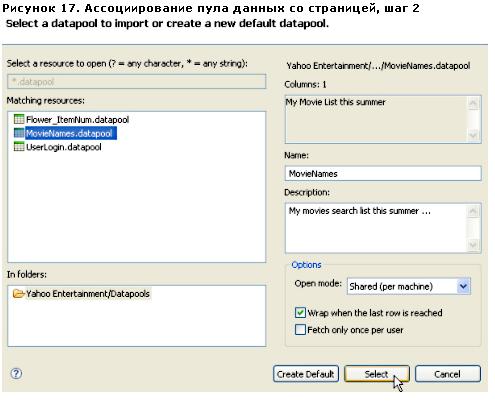This screenshot has width=495, height=401.
Task: Click the resource filter pattern field
Action: pyautogui.click(x=137, y=81)
